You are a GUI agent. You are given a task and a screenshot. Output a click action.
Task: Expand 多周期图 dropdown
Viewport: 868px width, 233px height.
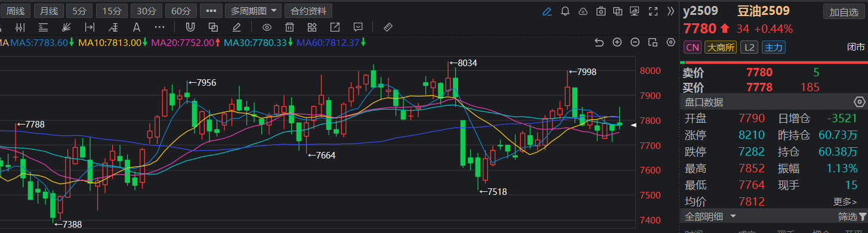coord(254,11)
